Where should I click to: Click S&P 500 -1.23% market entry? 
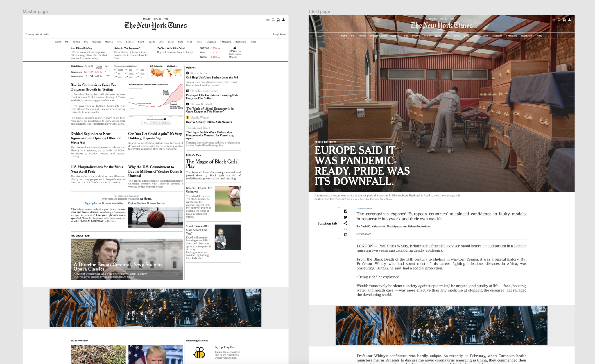coord(210,48)
